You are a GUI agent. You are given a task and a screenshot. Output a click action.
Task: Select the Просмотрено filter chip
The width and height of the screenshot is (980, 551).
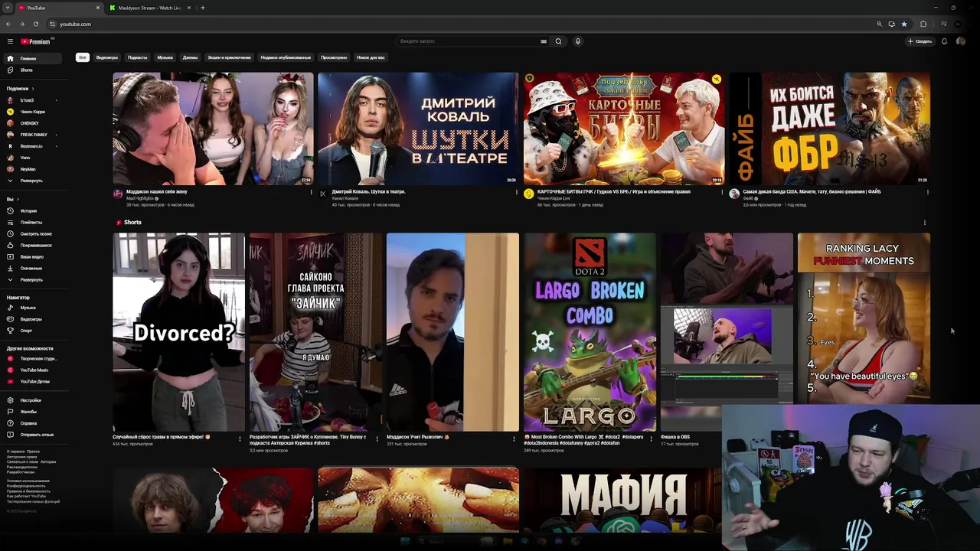click(x=334, y=57)
